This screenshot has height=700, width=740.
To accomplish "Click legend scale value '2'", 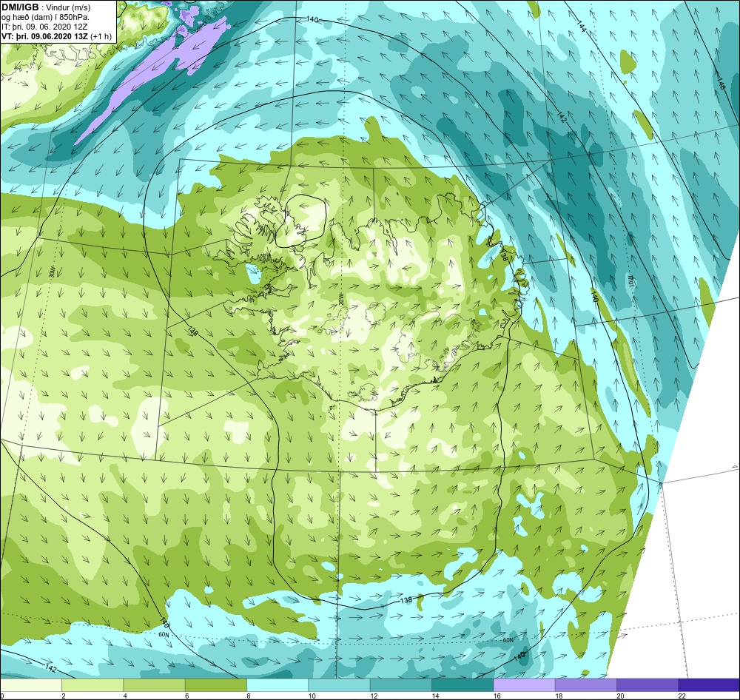I will pyautogui.click(x=63, y=696).
